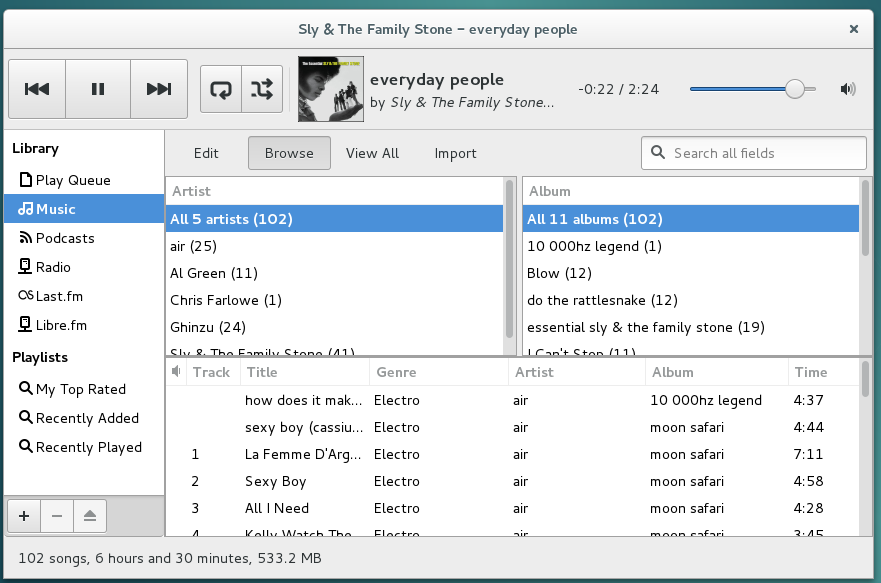The height and width of the screenshot is (583, 881).
Task: Open the Recently Played playlist
Action: click(84, 448)
